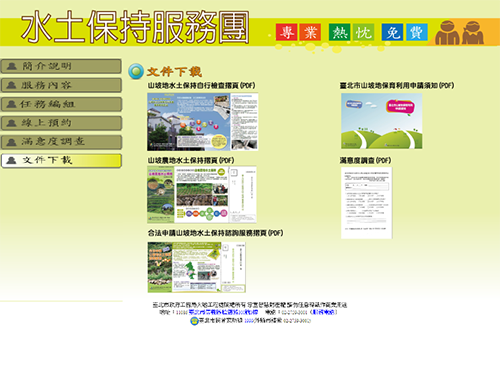
Task: Click the dark blue 免 tile in banner
Action: [392, 32]
